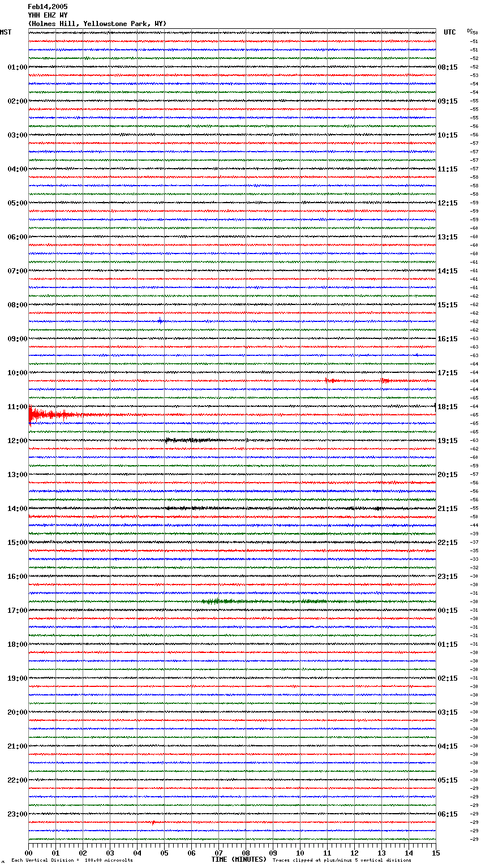Click the 14:15 UTC row label
Image resolution: width=481 pixels, height=868 pixels.
(x=448, y=271)
